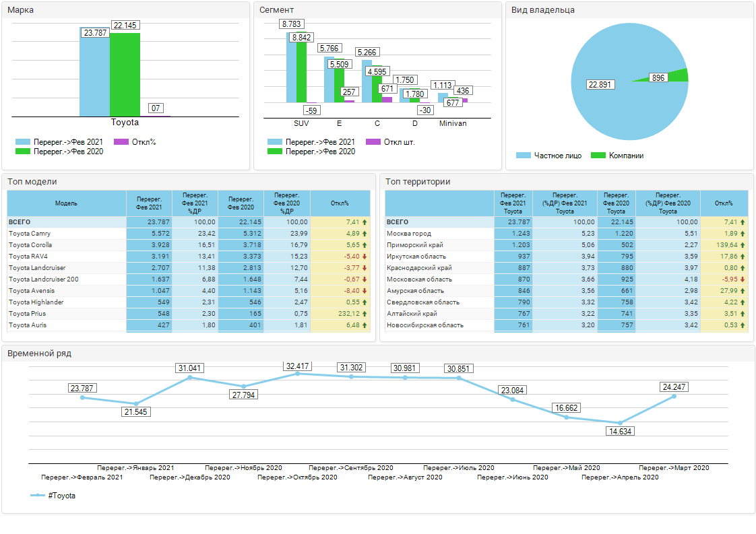Image resolution: width=756 pixels, height=534 pixels.
Task: Select the Москва город territory row
Action: [x=567, y=234]
